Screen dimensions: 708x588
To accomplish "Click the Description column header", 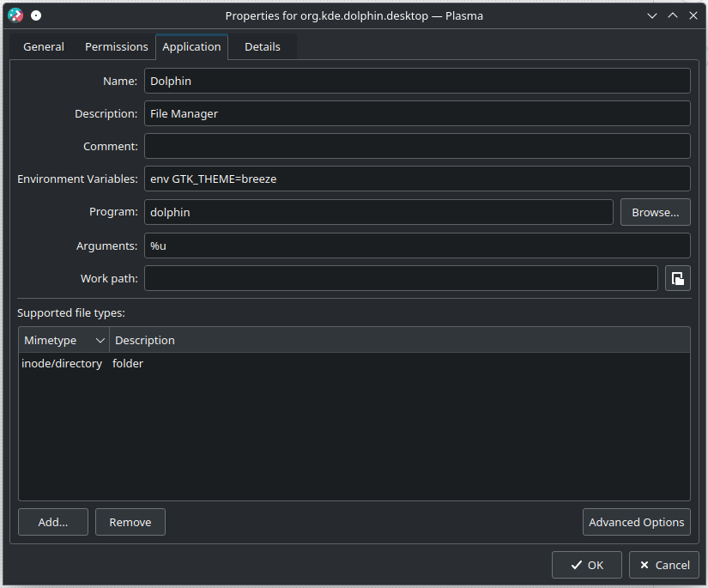I will click(400, 340).
